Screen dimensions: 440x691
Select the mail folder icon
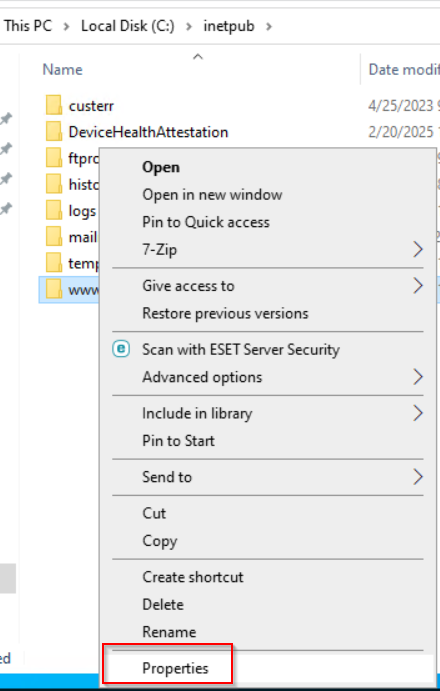[54, 237]
